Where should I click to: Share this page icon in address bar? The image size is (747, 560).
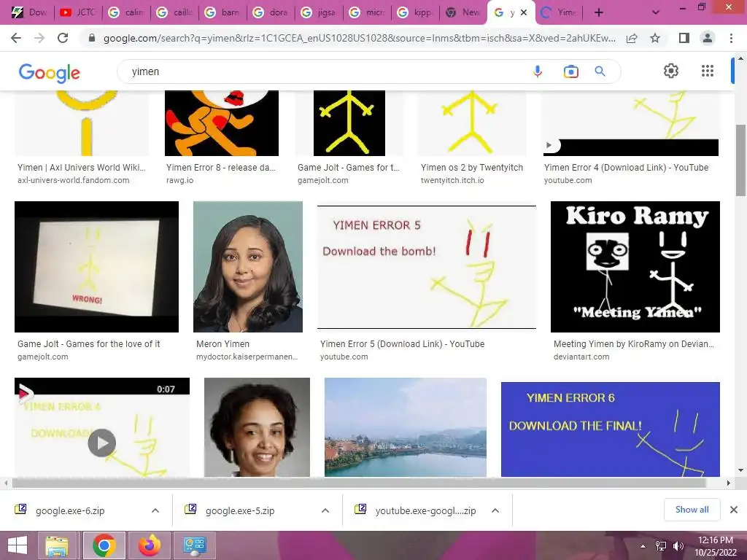point(632,38)
